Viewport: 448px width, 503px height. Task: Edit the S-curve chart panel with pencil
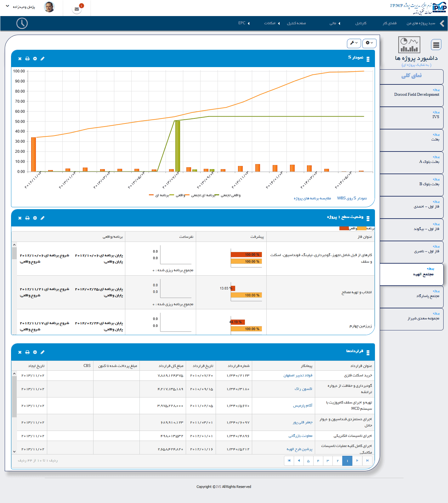(x=43, y=59)
